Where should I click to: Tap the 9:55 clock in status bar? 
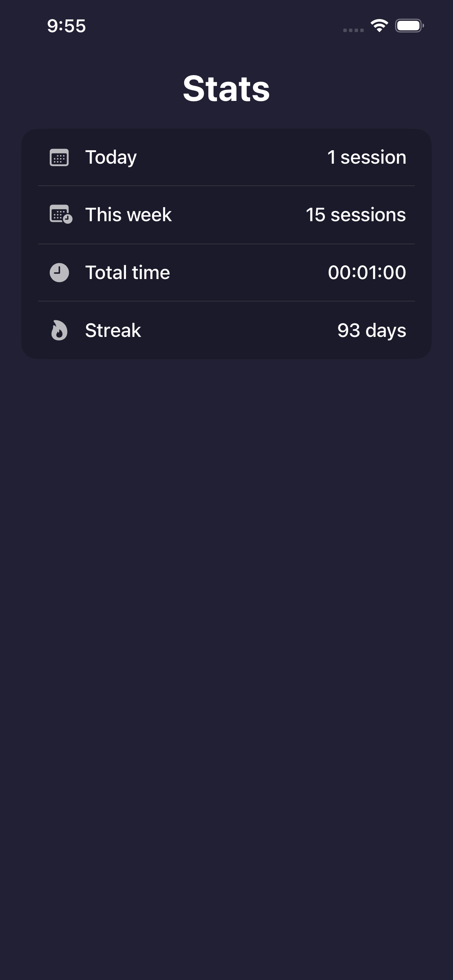[x=67, y=26]
